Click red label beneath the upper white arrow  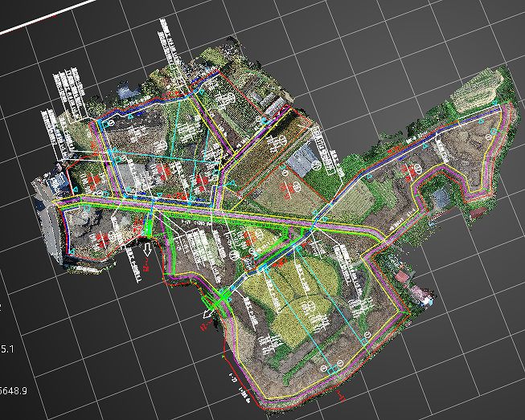(x=146, y=266)
